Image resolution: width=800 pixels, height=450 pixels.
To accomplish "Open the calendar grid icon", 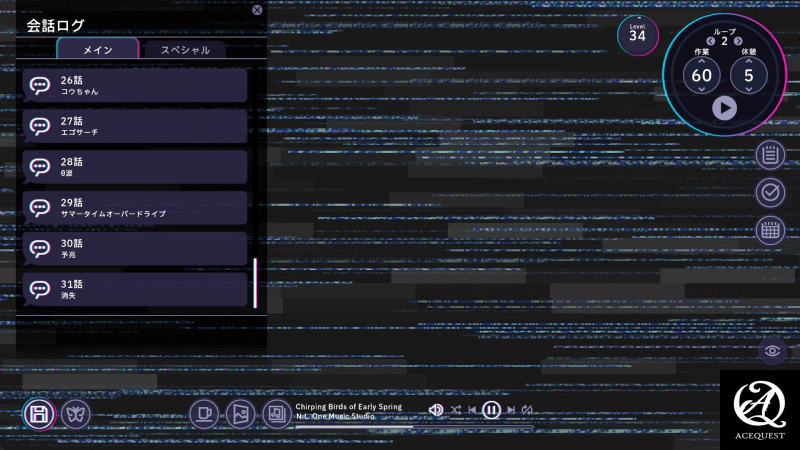I will [x=770, y=230].
